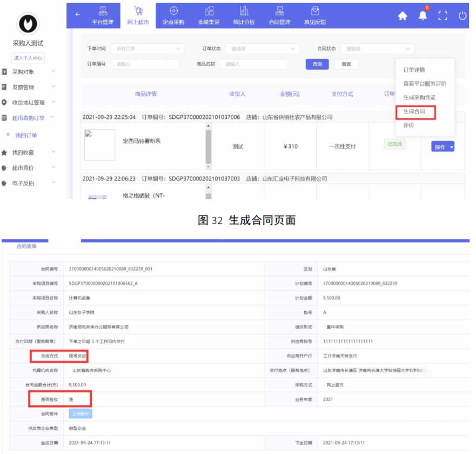The width and height of the screenshot is (476, 454).
Task: Expand 采购对账 in the sidebar
Action: 28,71
